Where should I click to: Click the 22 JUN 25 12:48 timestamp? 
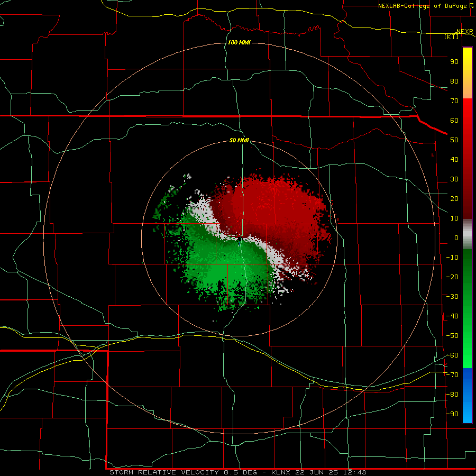point(331,472)
